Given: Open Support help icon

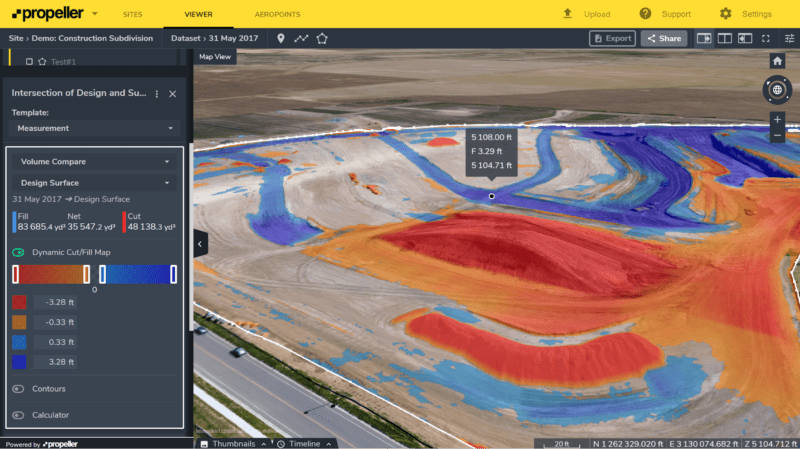Looking at the screenshot, I should [x=645, y=14].
